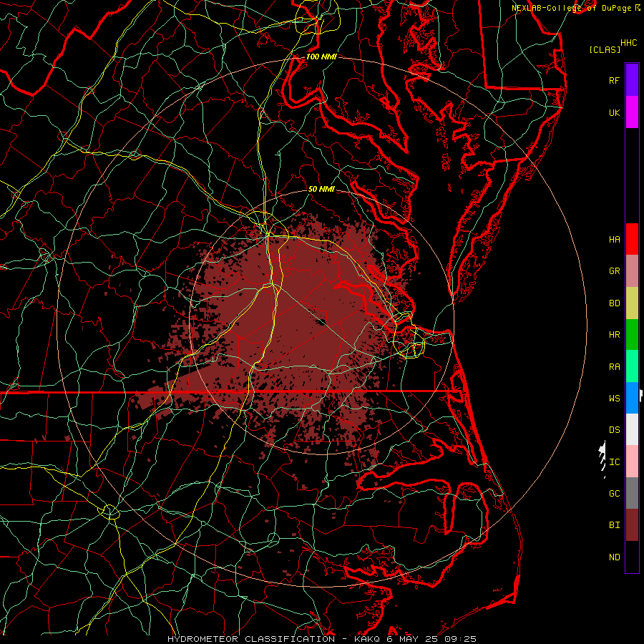Click the brown BI legend swatch
Viewport: 644px width, 644px height.
click(x=632, y=525)
